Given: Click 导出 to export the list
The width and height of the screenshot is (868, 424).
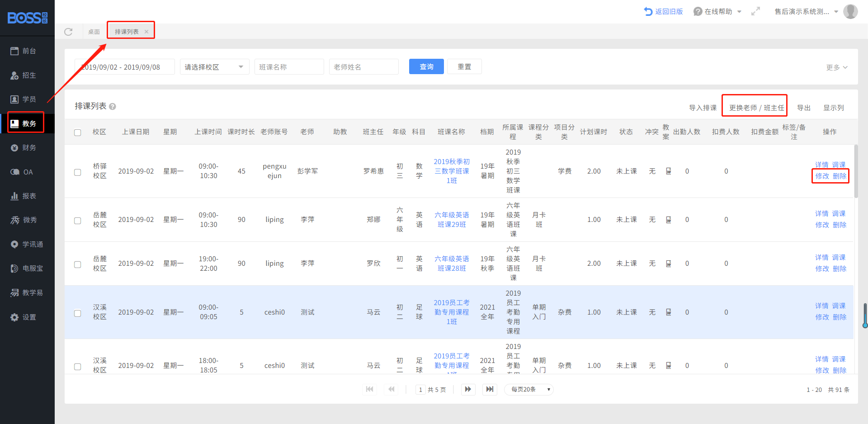Looking at the screenshot, I should (803, 108).
